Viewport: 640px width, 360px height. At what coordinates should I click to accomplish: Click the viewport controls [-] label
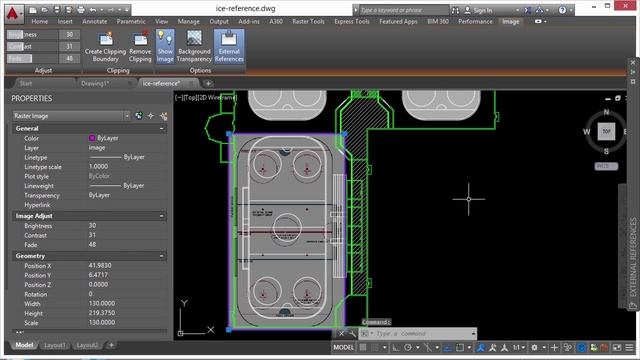[x=178, y=98]
